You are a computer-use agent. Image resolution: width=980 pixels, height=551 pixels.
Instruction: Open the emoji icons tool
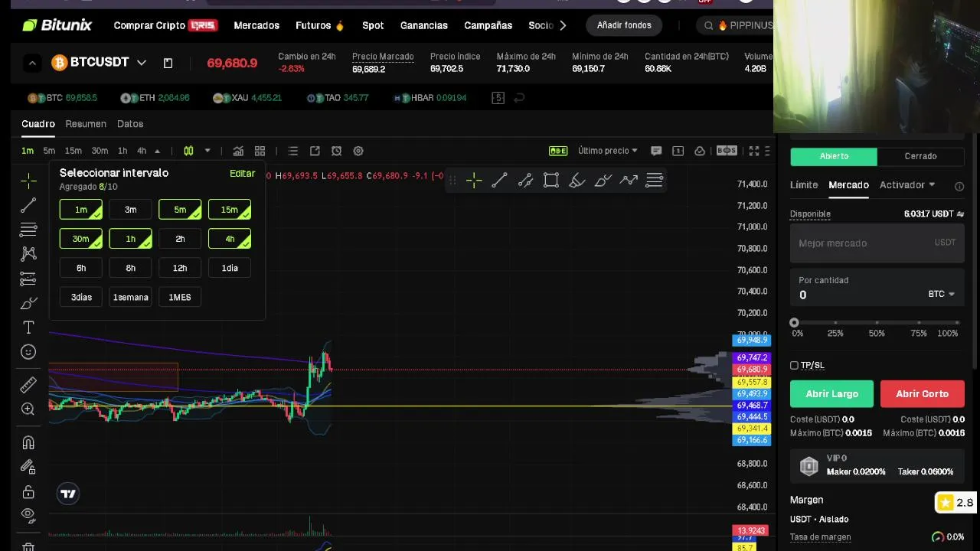coord(28,352)
